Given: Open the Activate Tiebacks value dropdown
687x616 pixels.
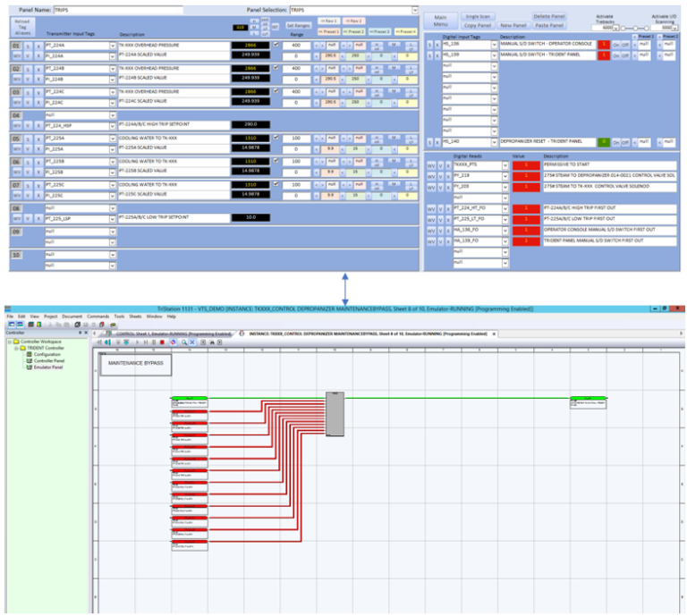Looking at the screenshot, I should pyautogui.click(x=616, y=28).
